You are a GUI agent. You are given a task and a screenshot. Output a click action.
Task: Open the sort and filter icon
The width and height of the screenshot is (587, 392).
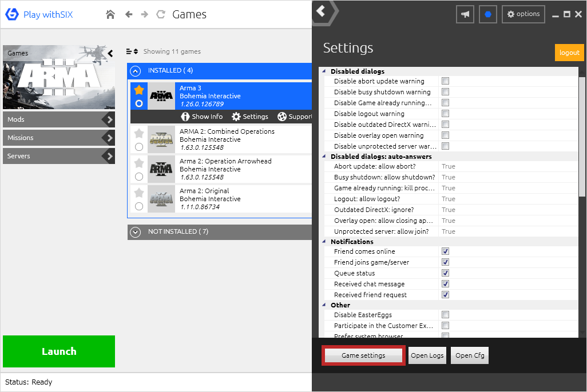click(x=132, y=51)
